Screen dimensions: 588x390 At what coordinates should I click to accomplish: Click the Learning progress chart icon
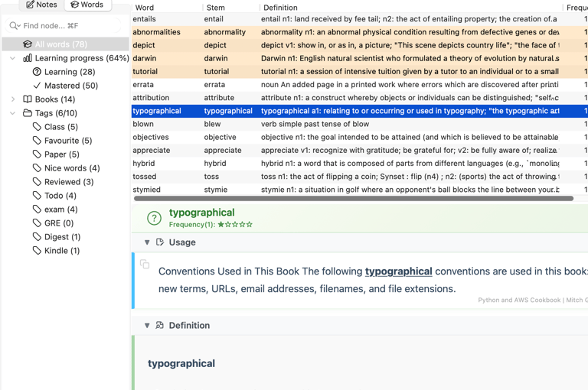coord(28,58)
